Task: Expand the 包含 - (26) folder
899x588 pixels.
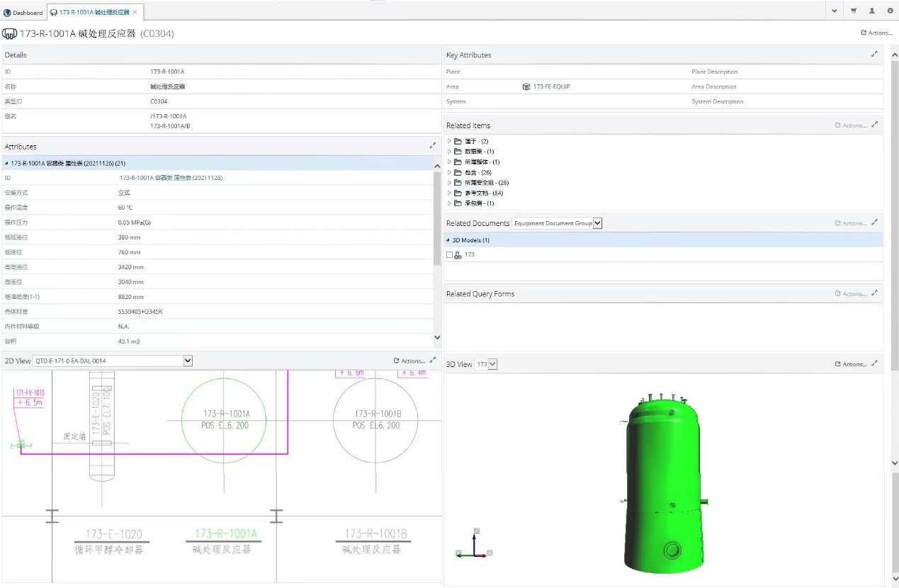Action: (450, 172)
